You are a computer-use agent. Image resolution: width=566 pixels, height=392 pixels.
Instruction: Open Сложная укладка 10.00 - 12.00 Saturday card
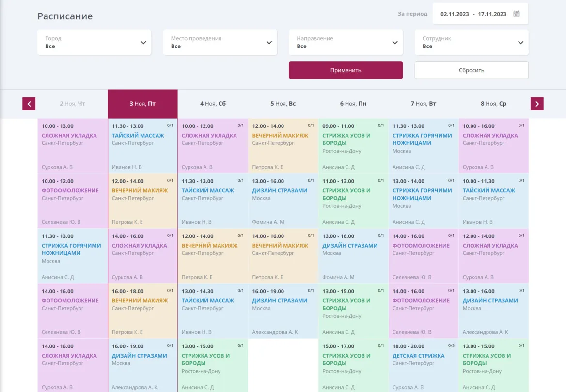coord(213,146)
